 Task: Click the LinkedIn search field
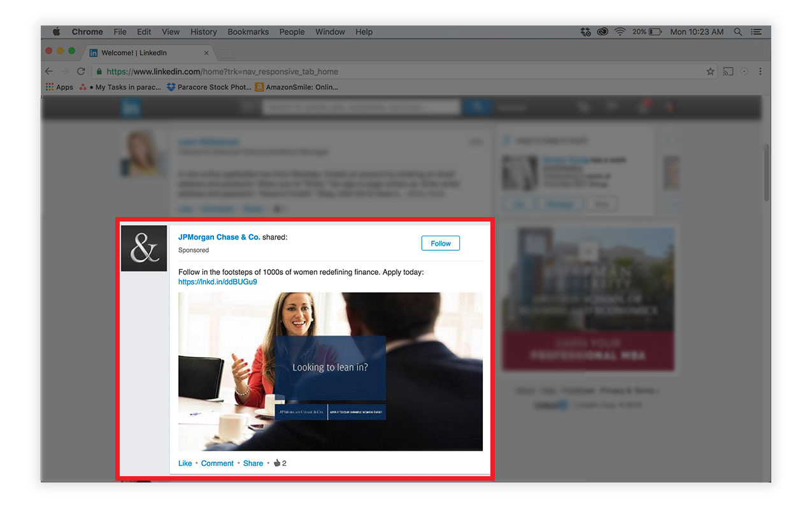(x=360, y=107)
